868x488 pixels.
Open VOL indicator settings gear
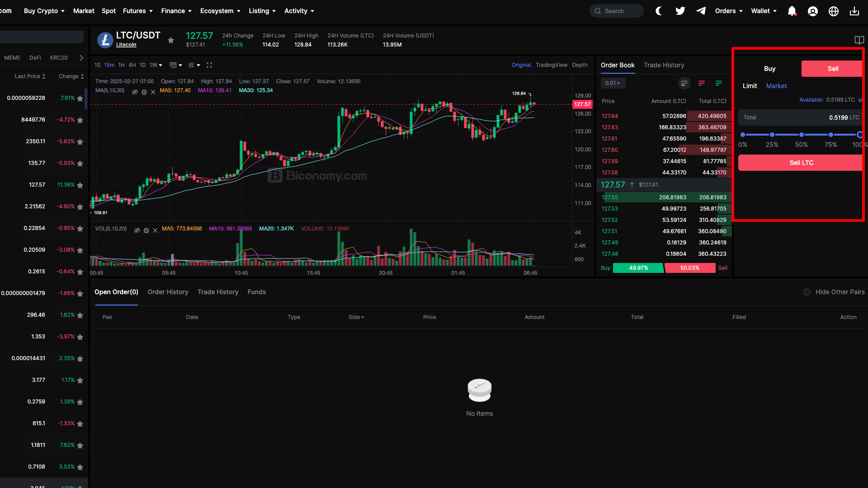point(146,230)
